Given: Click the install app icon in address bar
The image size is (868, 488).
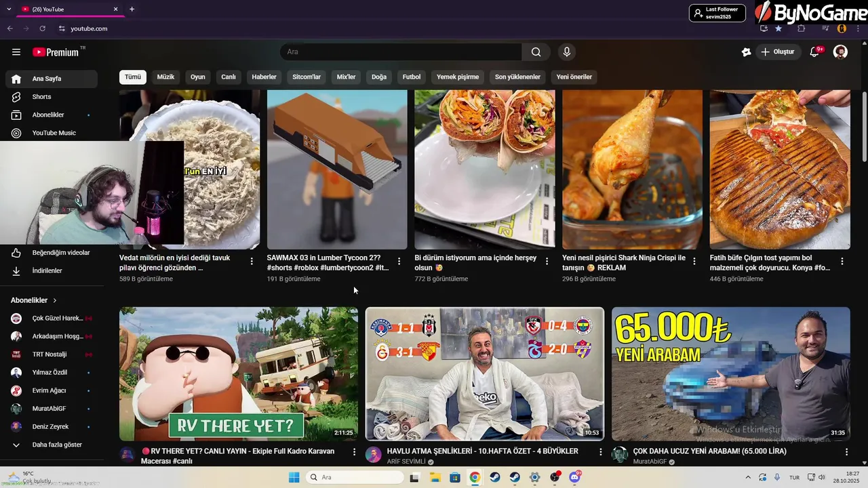Looking at the screenshot, I should (764, 28).
